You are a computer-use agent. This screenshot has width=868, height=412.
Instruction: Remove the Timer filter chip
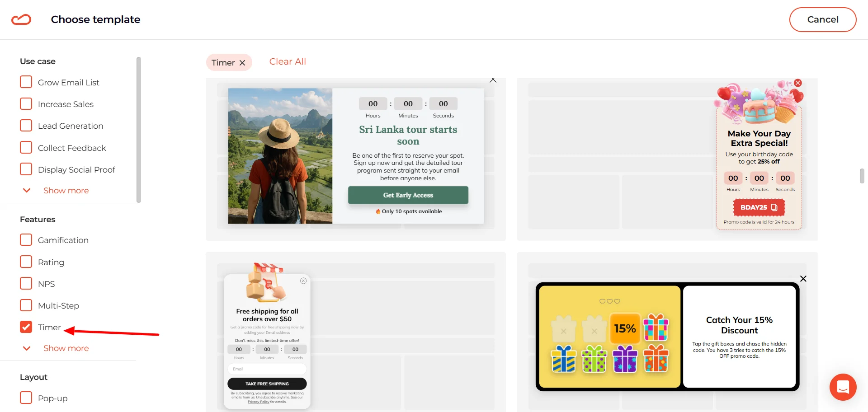[x=242, y=62]
